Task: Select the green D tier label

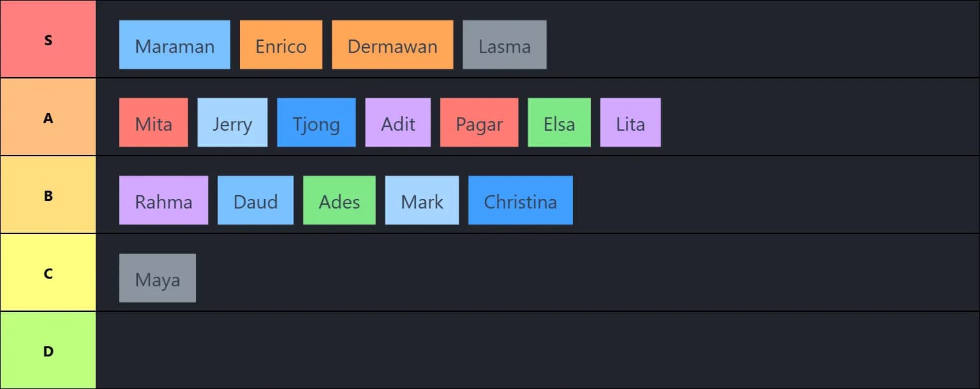Action: [x=48, y=351]
